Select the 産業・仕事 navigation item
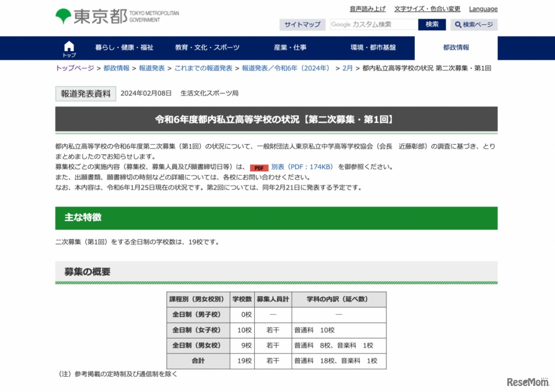 pos(290,48)
